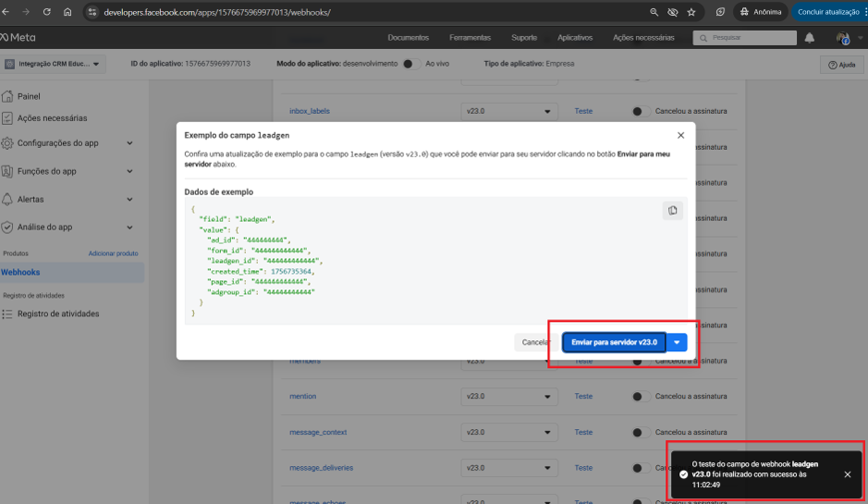Click Teste link for message_context
Image resolution: width=868 pixels, height=504 pixels.
[583, 432]
